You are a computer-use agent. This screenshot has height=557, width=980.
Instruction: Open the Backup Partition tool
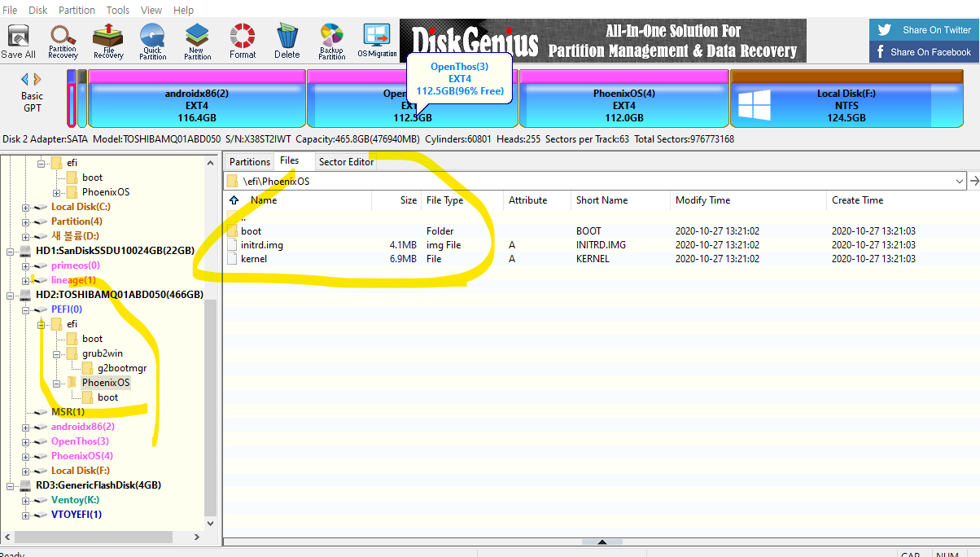click(x=331, y=42)
